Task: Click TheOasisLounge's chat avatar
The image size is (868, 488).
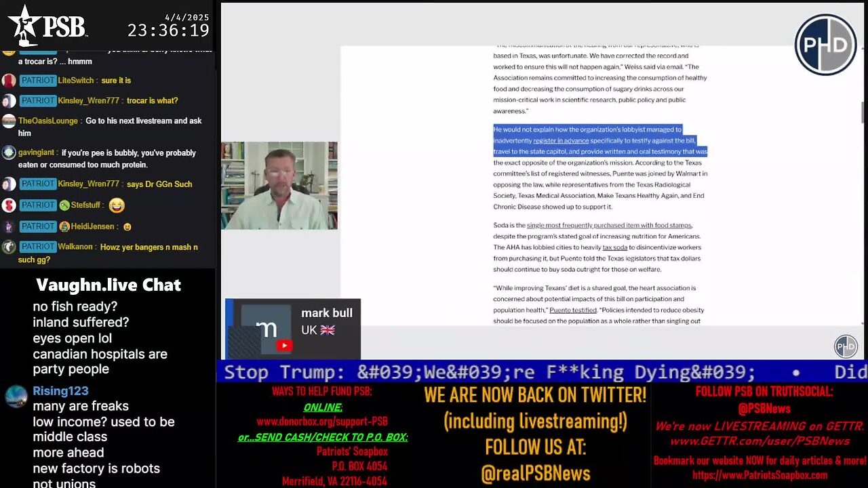Action: tap(9, 121)
